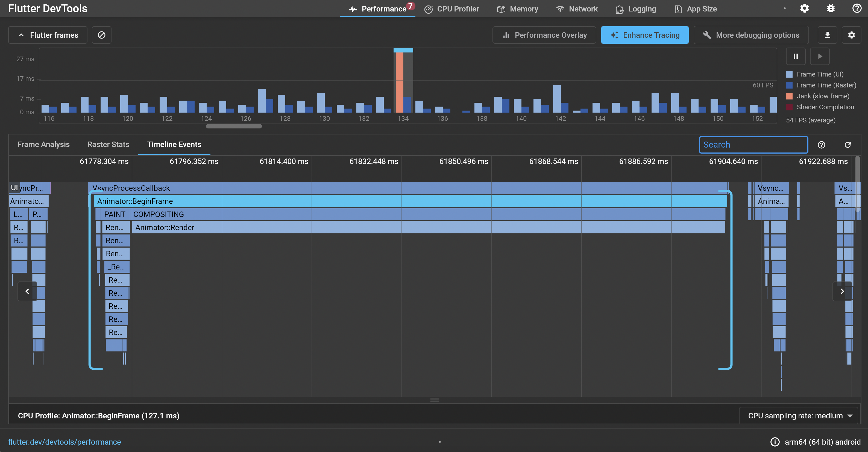Toggle Enhance Tracing option
868x452 pixels.
coord(645,35)
